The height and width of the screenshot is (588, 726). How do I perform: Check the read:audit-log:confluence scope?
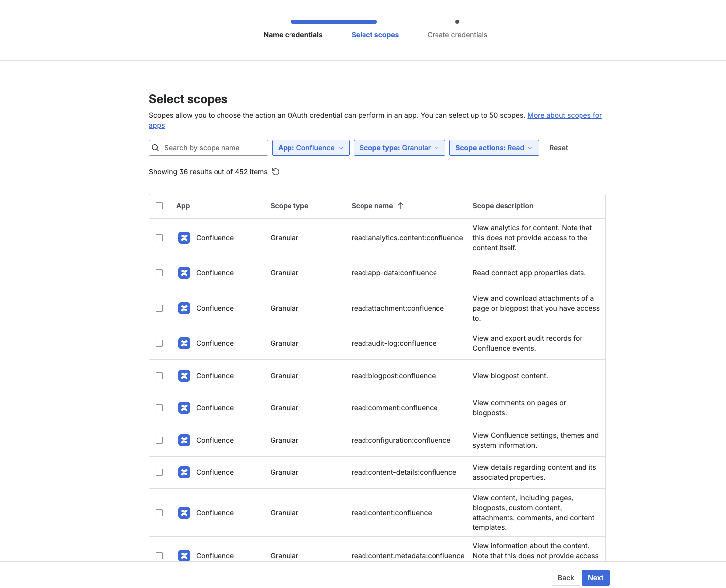[x=159, y=343]
